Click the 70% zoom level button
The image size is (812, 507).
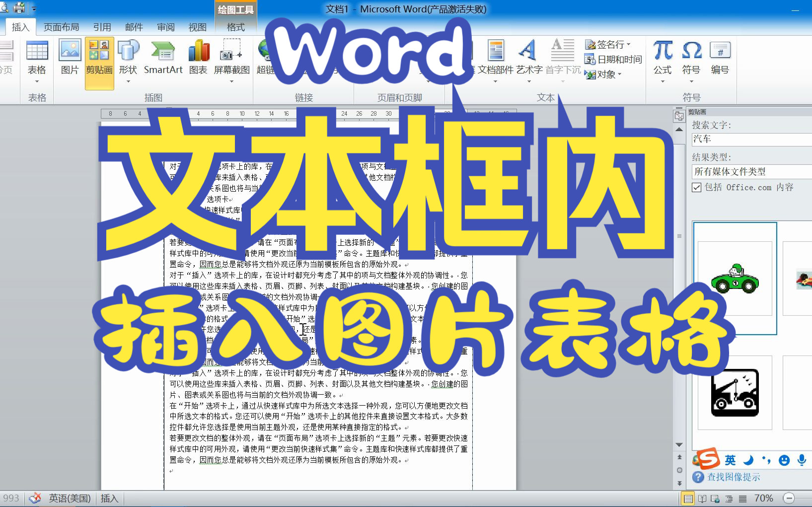click(763, 499)
